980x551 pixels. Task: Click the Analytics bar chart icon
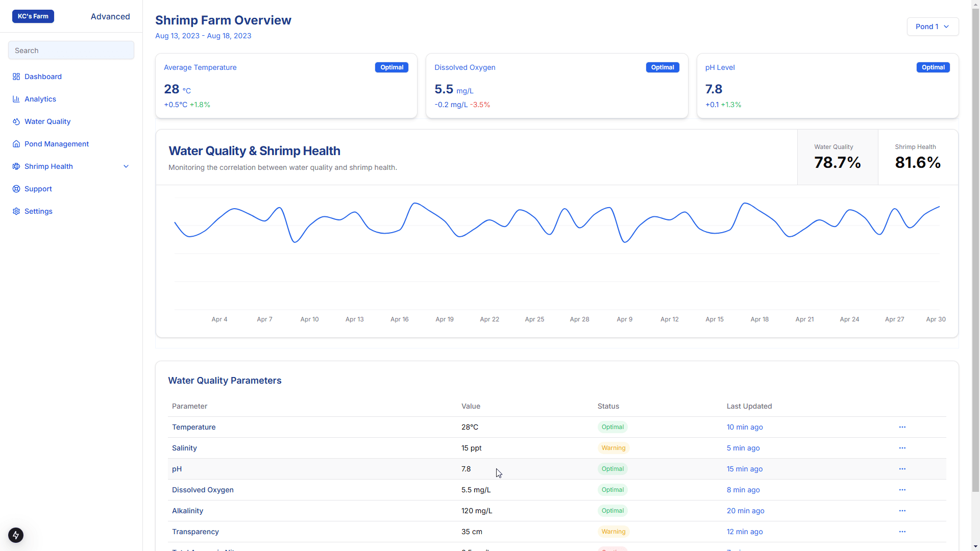click(x=16, y=99)
